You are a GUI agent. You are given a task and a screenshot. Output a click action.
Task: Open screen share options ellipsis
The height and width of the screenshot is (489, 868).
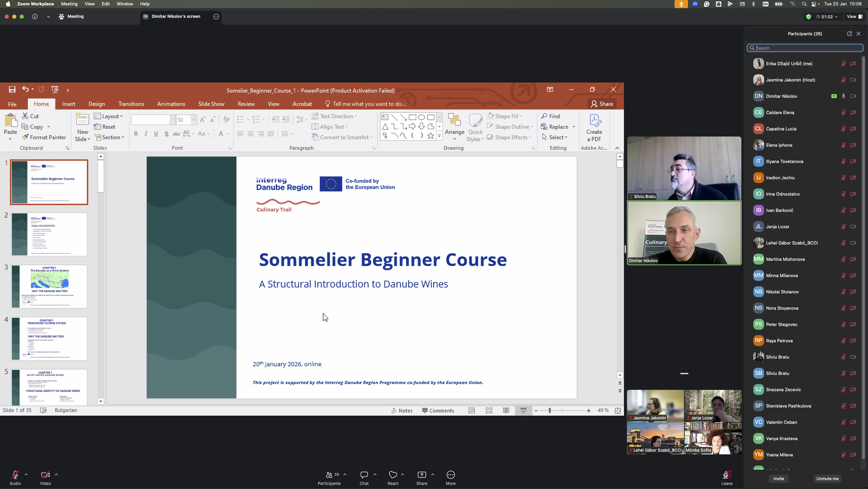216,17
